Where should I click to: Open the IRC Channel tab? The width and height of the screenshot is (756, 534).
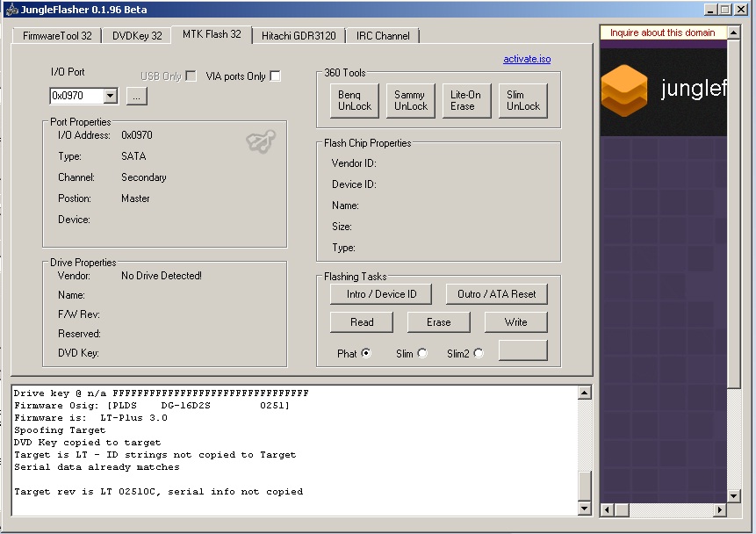(383, 36)
